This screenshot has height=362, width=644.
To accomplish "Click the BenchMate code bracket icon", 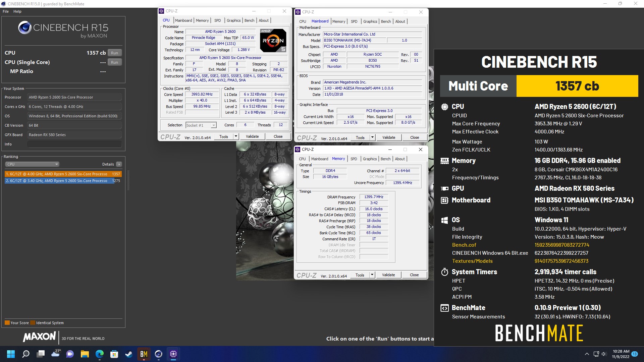I will 444,308.
